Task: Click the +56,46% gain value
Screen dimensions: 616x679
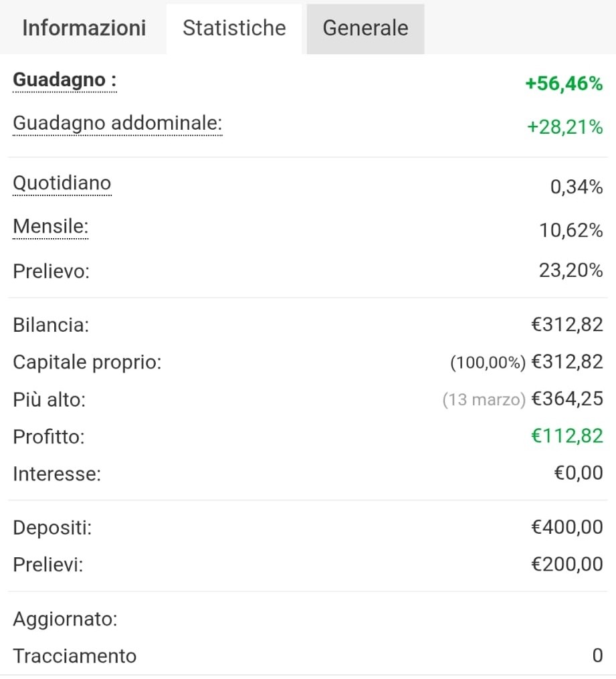Action: tap(564, 83)
